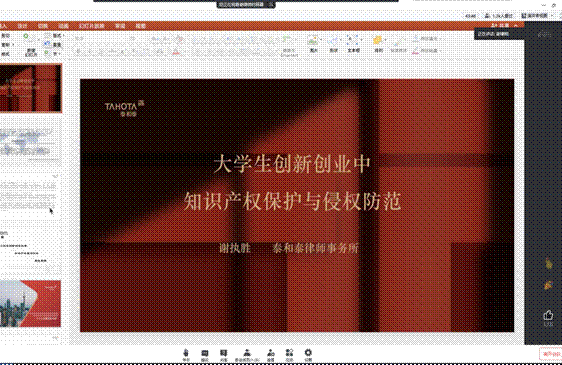The width and height of the screenshot is (562, 365).
Task: Click title line 知识产权保护与侵权防范
Action: [292, 201]
